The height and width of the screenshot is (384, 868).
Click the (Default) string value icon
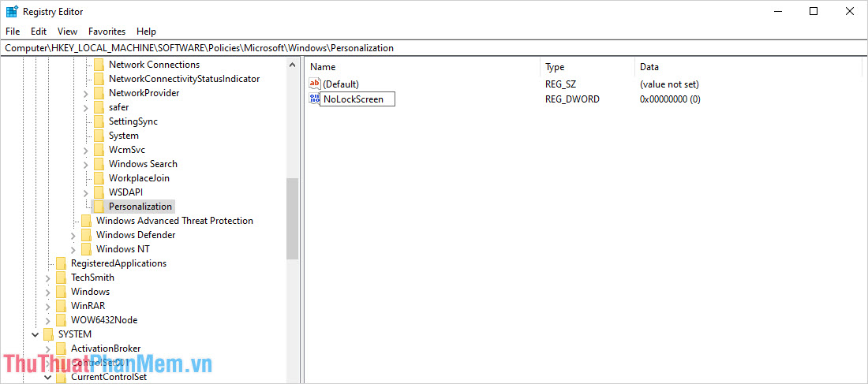point(314,84)
